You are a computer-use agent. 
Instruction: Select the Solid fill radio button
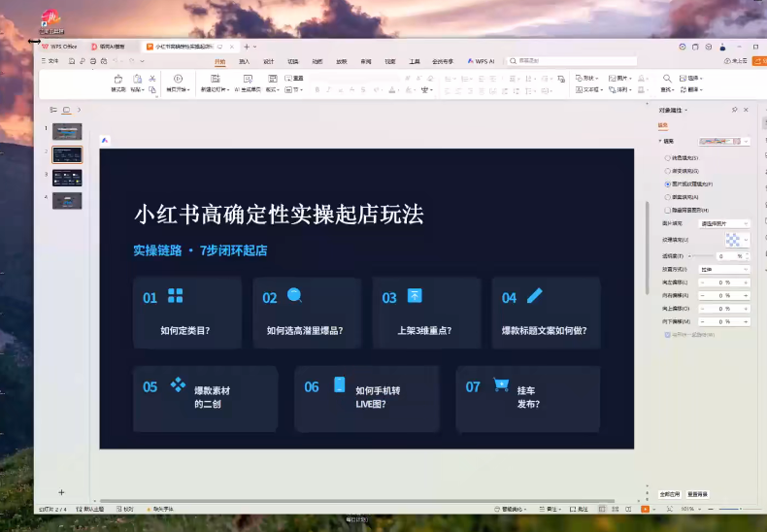tap(668, 158)
